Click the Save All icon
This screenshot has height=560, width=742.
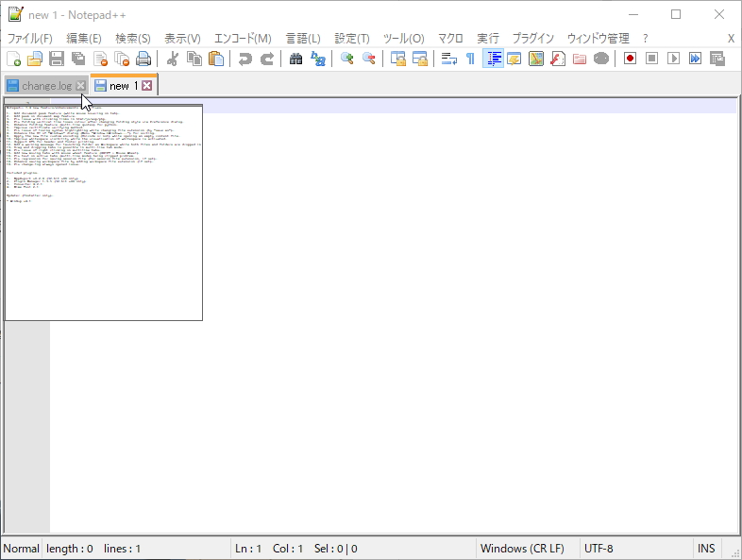click(78, 59)
